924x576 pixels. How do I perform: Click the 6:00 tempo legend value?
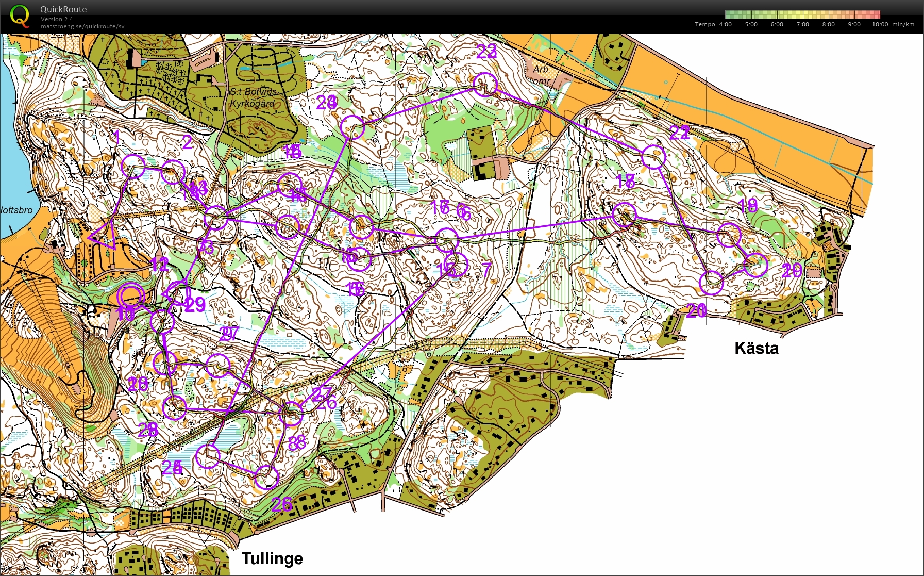[777, 24]
